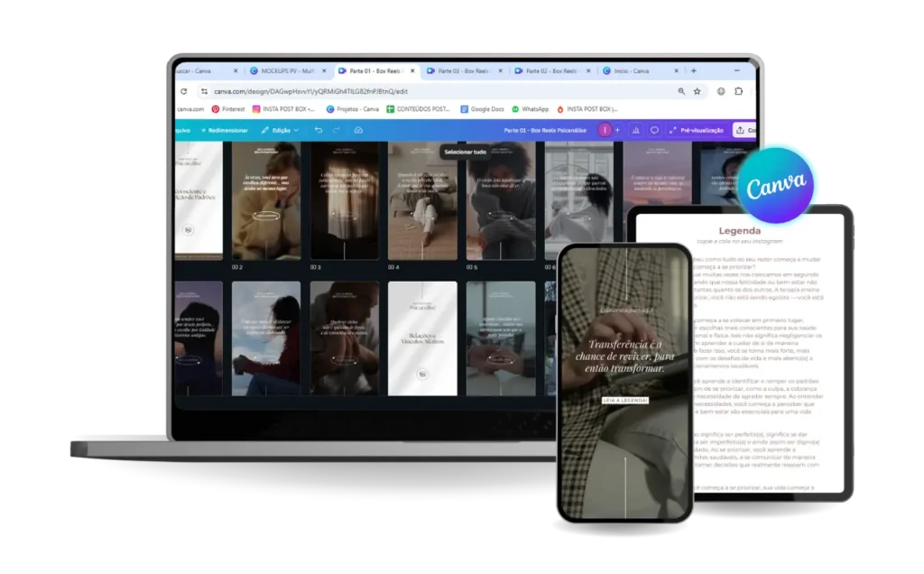Open the browser extensions puzzle icon
Screen dimensions: 924x574
pos(738,91)
